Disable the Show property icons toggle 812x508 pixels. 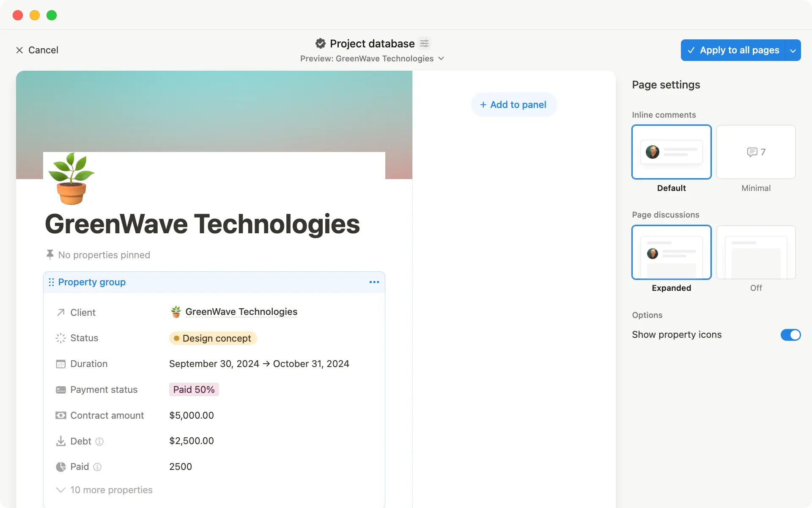tap(790, 335)
